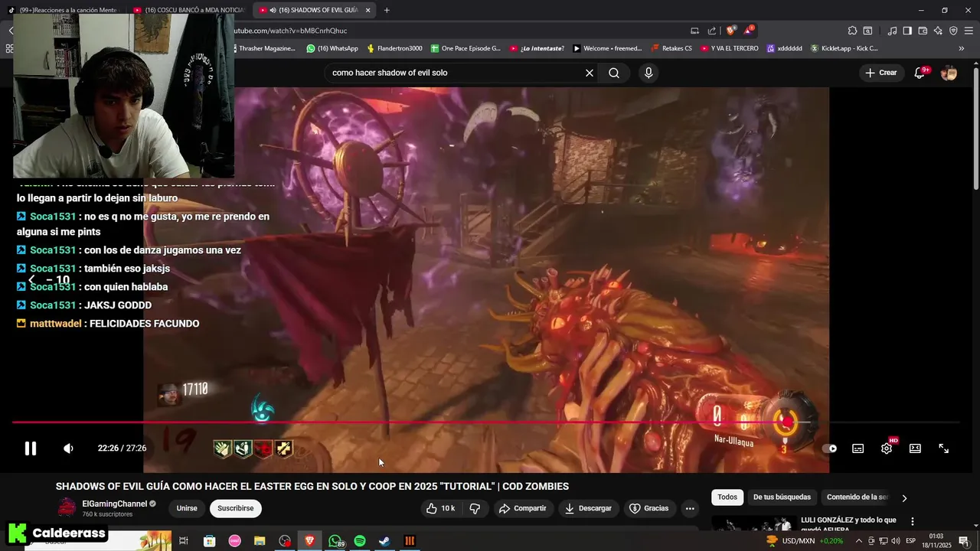
Task: Open One Pace Episode bookmark
Action: [x=465, y=48]
